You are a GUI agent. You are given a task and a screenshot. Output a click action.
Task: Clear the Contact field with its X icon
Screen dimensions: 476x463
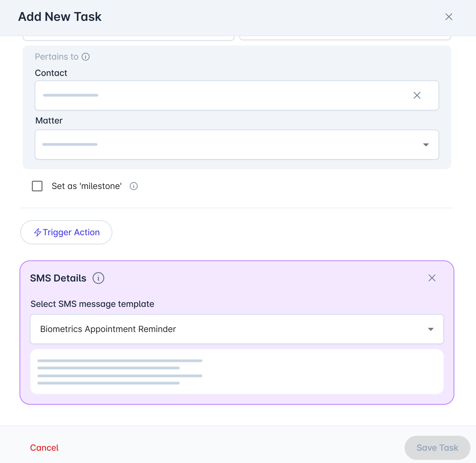(x=417, y=95)
